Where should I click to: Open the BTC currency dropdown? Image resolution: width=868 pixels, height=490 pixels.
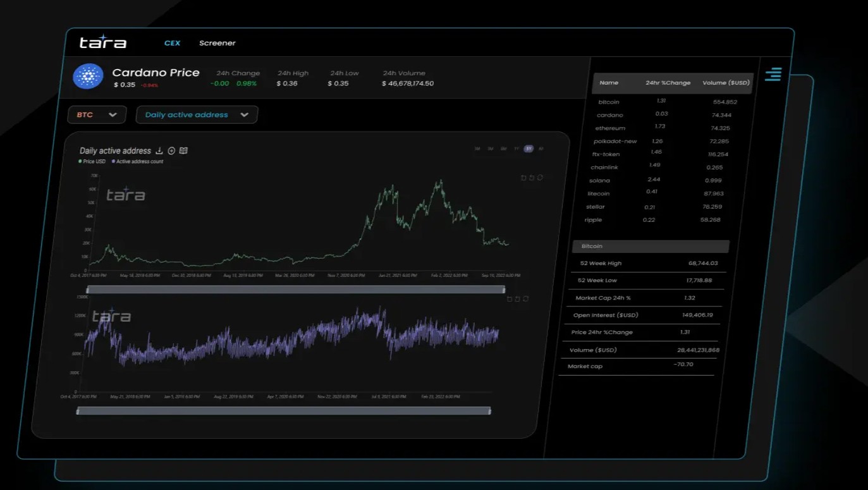coord(97,114)
